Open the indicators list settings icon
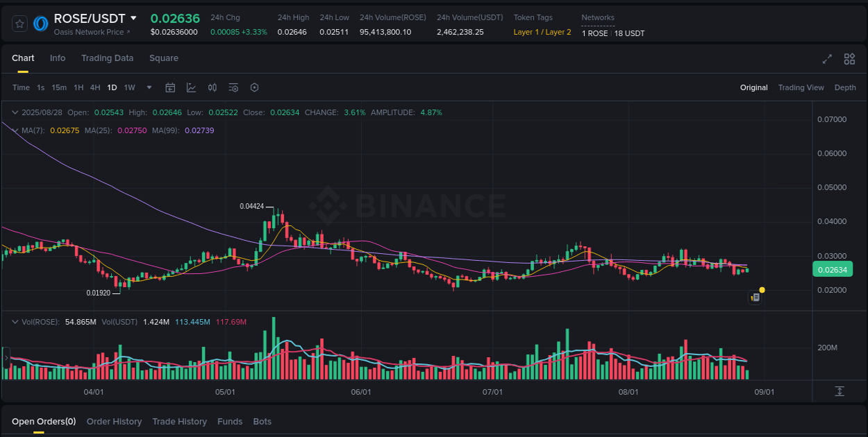Screen dimensions: 868x437 pyautogui.click(x=233, y=87)
